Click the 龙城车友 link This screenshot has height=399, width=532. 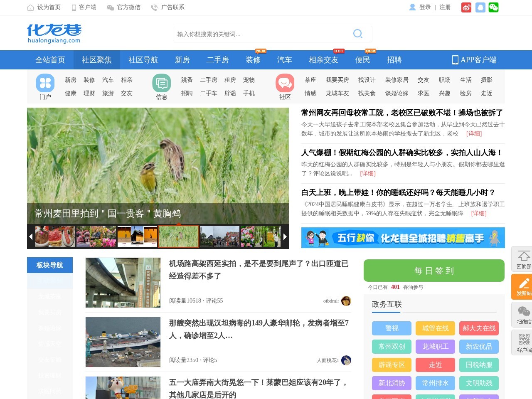point(337,93)
